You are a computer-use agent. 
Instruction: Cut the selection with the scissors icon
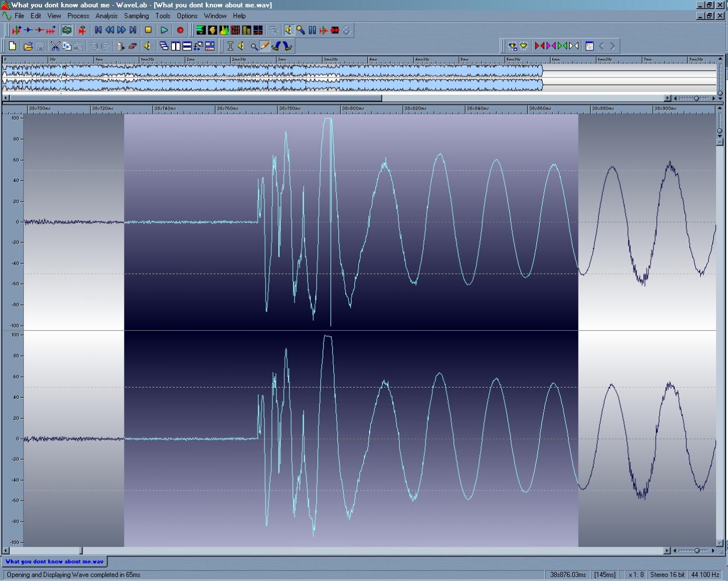pos(55,46)
